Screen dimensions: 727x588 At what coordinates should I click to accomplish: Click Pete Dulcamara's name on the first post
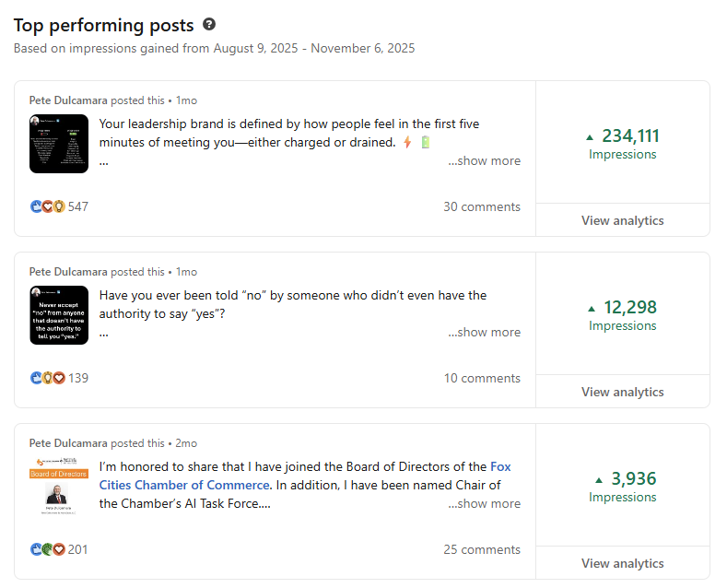(x=67, y=100)
